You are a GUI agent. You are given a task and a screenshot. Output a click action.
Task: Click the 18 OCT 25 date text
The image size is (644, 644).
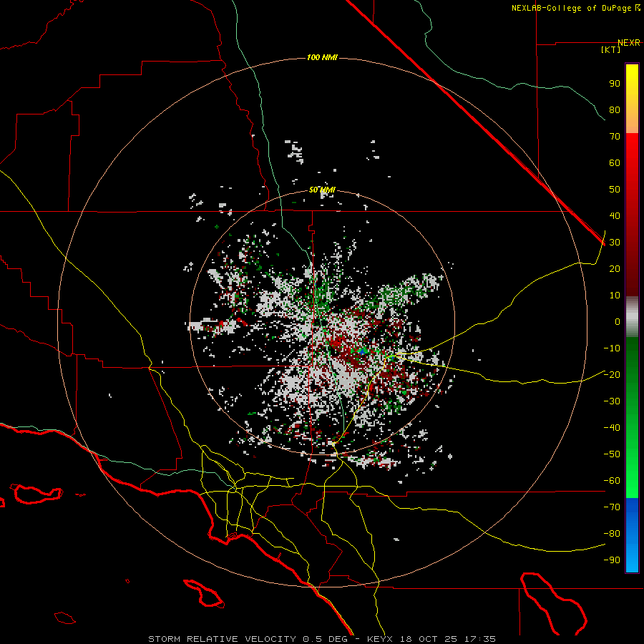[429, 639]
